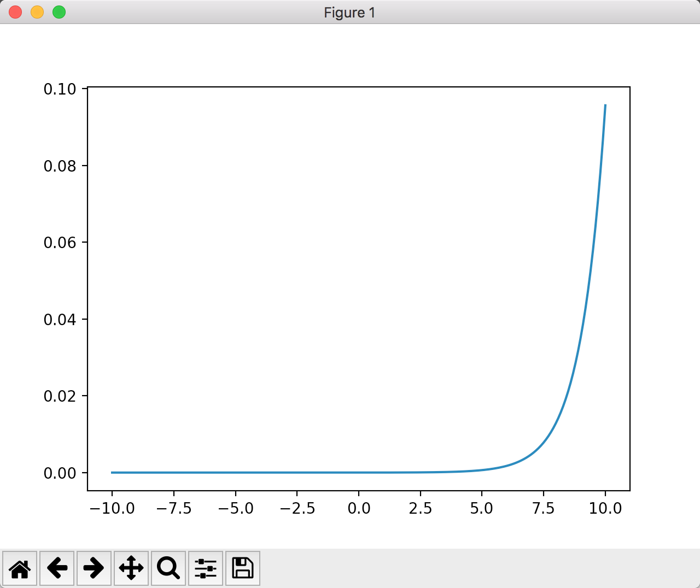The image size is (700, 588).
Task: Click the Home icon to reset view
Action: click(20, 568)
